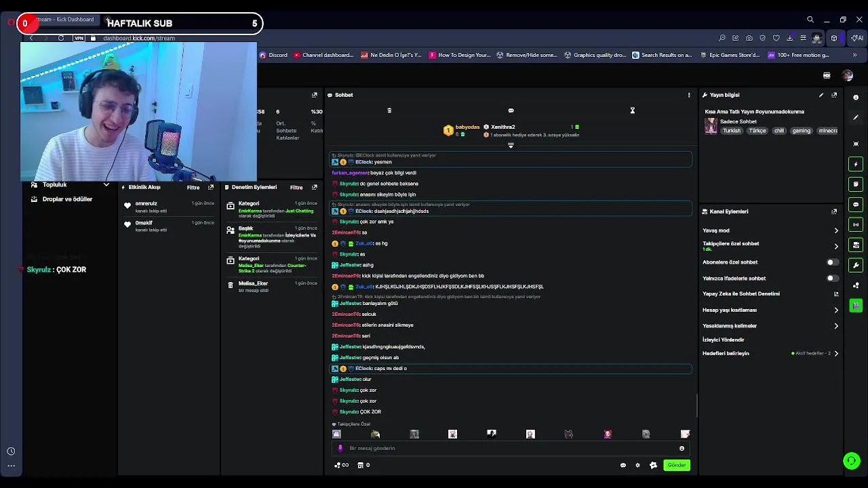The width and height of the screenshot is (868, 488).
Task: Collapse the pinned leaderboard arrow in chat
Action: [x=511, y=145]
